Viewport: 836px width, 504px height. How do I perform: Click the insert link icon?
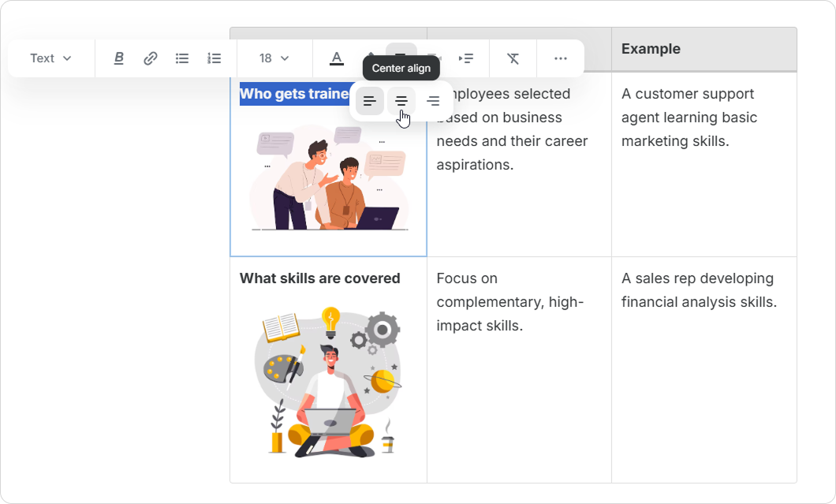click(151, 58)
